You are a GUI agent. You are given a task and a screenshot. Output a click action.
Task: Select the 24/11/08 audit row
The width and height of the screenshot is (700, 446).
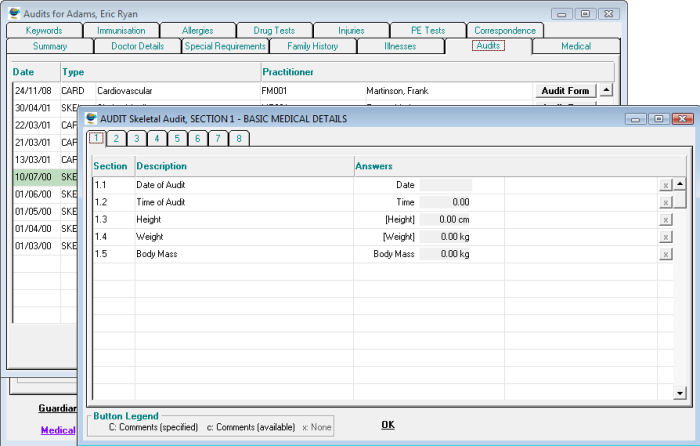pyautogui.click(x=274, y=91)
